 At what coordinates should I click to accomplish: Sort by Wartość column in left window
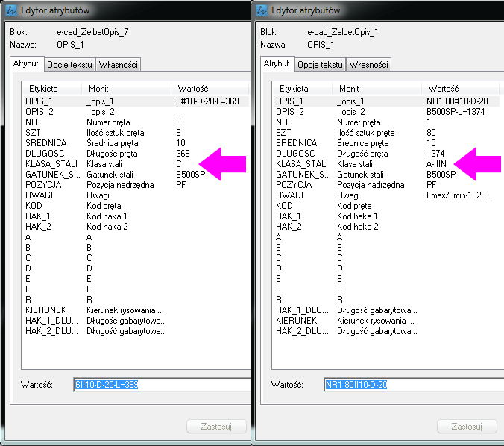click(x=210, y=89)
